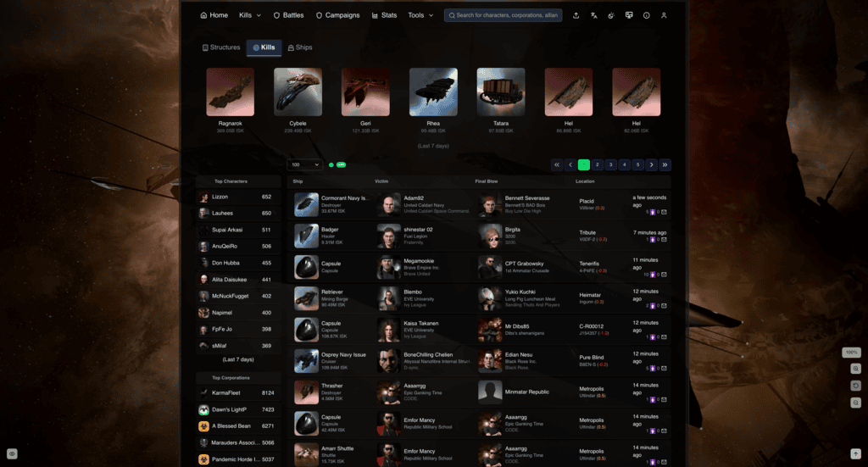Open the Cybele kill thumbnail

click(298, 92)
